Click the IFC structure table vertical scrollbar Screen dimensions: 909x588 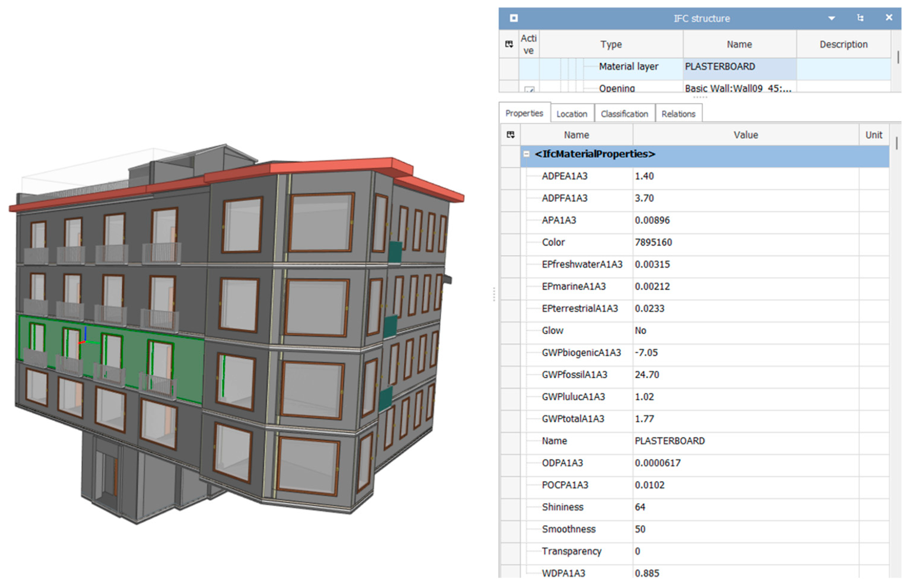coord(898,57)
